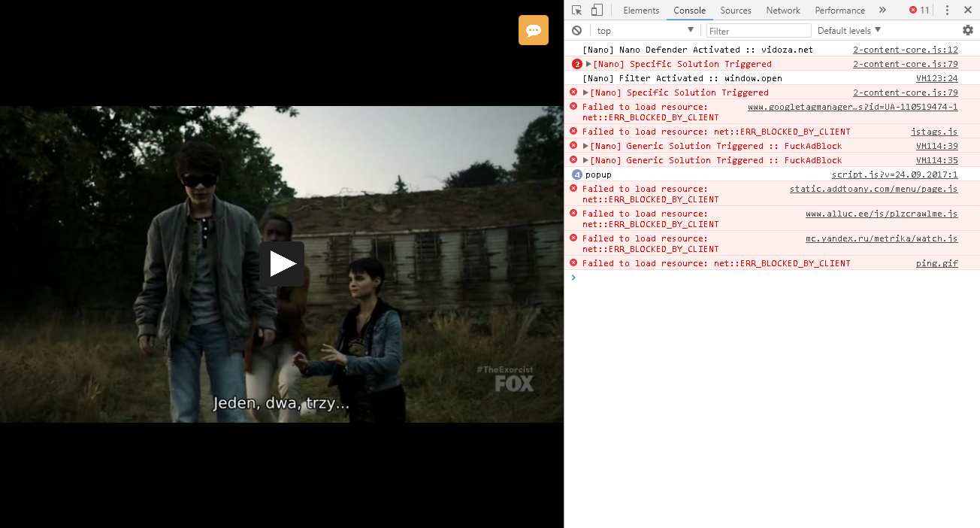Click the console Filter input field
The image size is (980, 528).
pos(758,30)
